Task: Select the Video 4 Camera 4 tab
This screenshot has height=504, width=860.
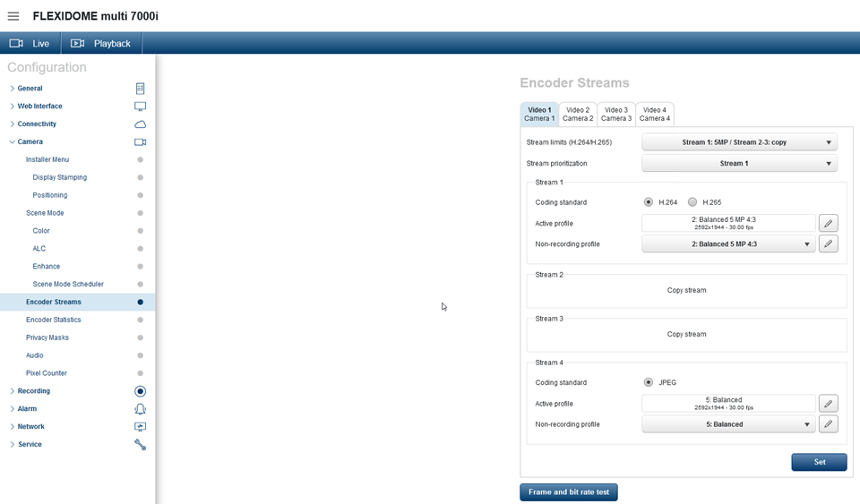Action: [x=654, y=114]
